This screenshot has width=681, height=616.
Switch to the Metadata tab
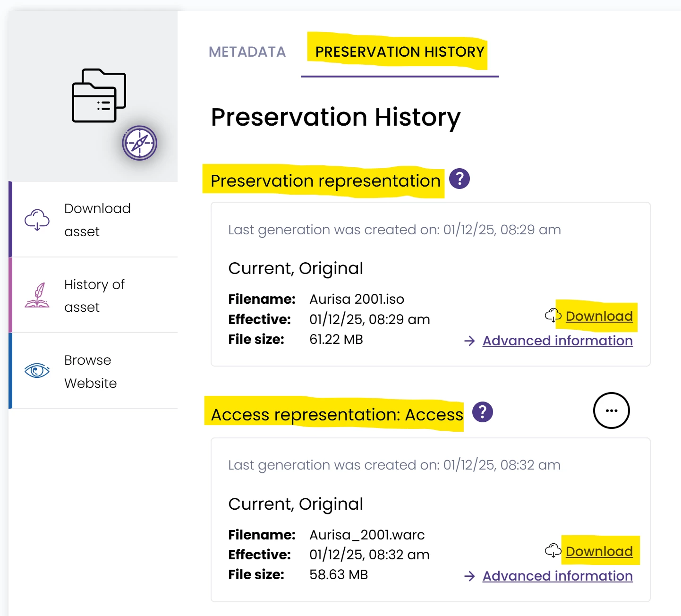tap(247, 52)
